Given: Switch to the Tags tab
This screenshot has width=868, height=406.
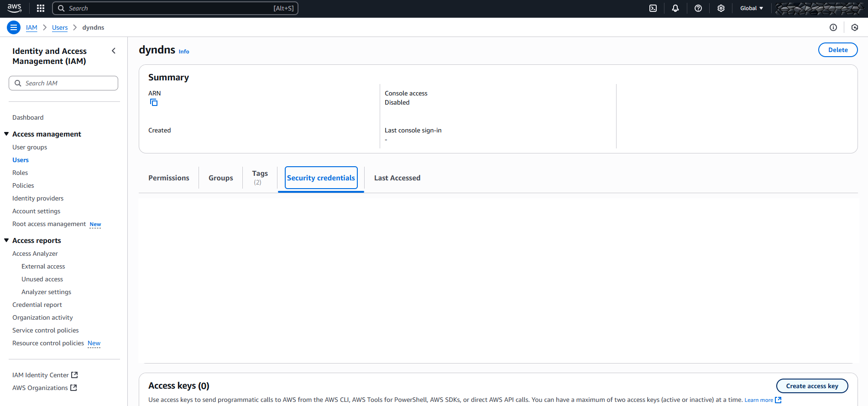Looking at the screenshot, I should tap(260, 178).
